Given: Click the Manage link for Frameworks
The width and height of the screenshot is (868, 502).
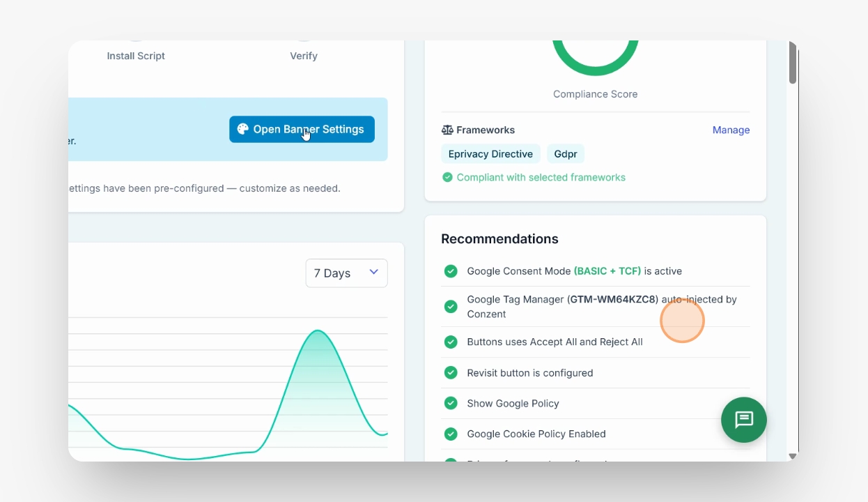Looking at the screenshot, I should click(731, 130).
